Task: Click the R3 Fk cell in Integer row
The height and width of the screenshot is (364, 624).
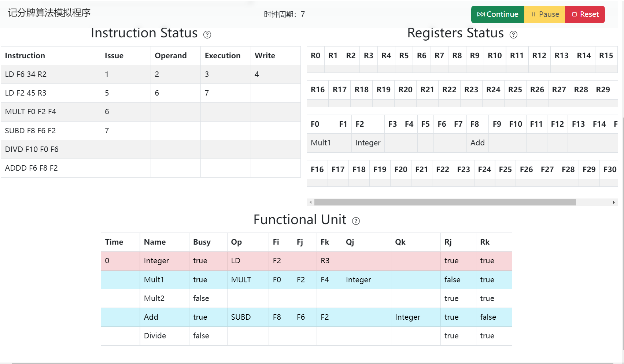Action: (329, 261)
